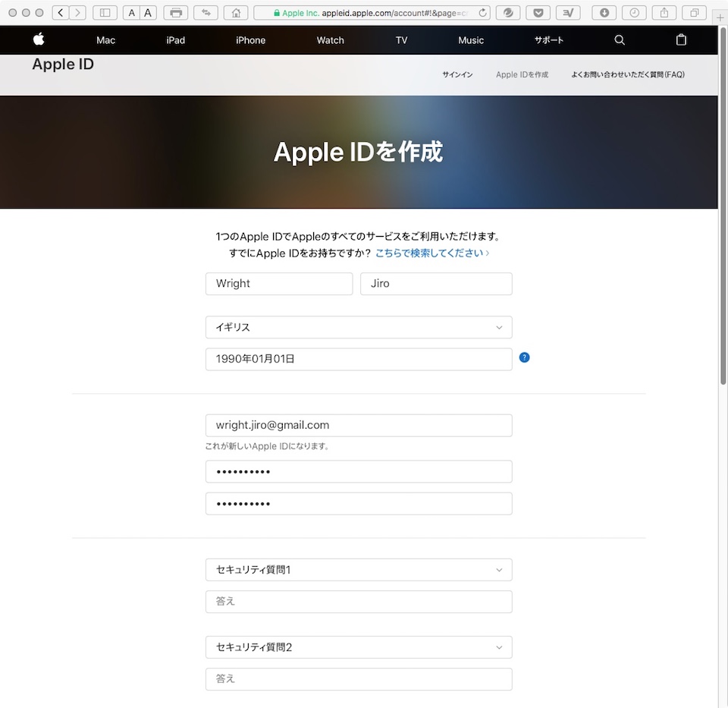Click the first password field
Viewport: 728px width, 708px height.
(359, 471)
